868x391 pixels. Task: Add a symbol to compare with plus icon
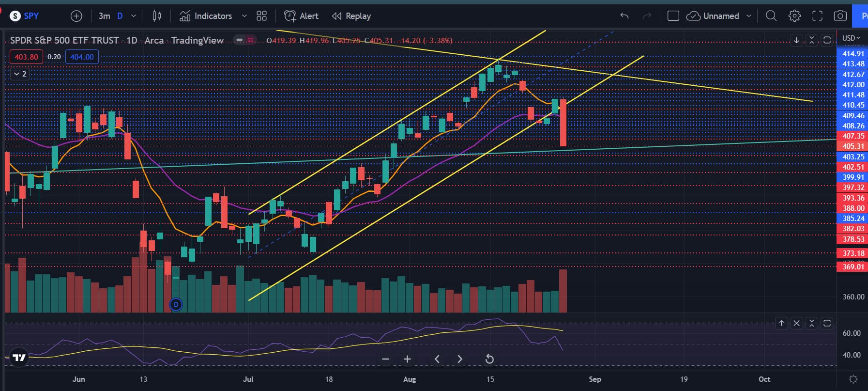[76, 16]
